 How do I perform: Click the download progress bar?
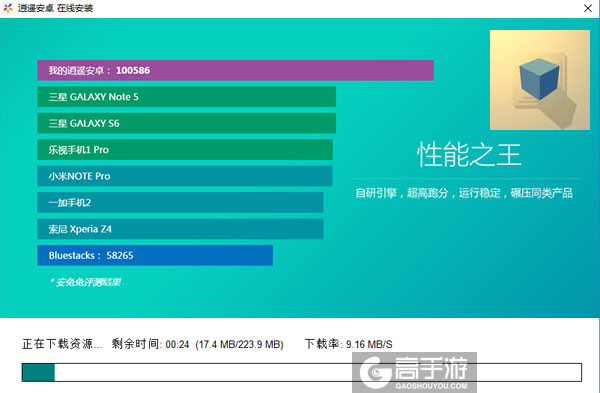[x=302, y=372]
